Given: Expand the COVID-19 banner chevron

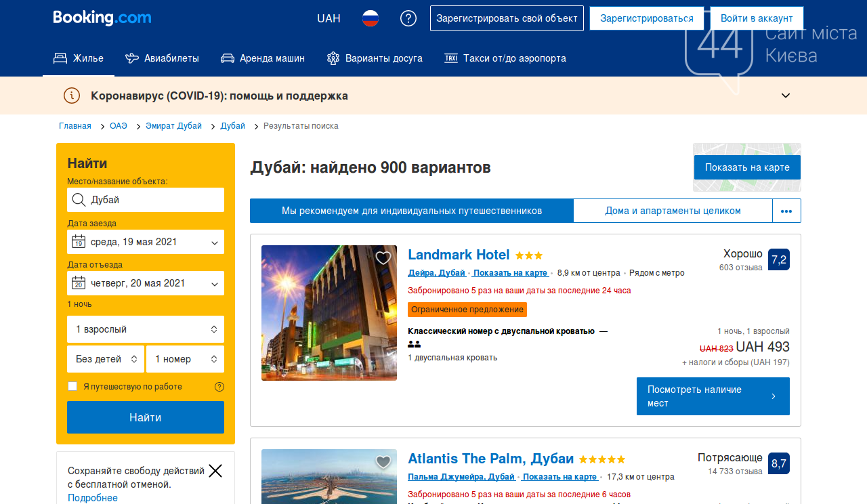Looking at the screenshot, I should coord(786,96).
